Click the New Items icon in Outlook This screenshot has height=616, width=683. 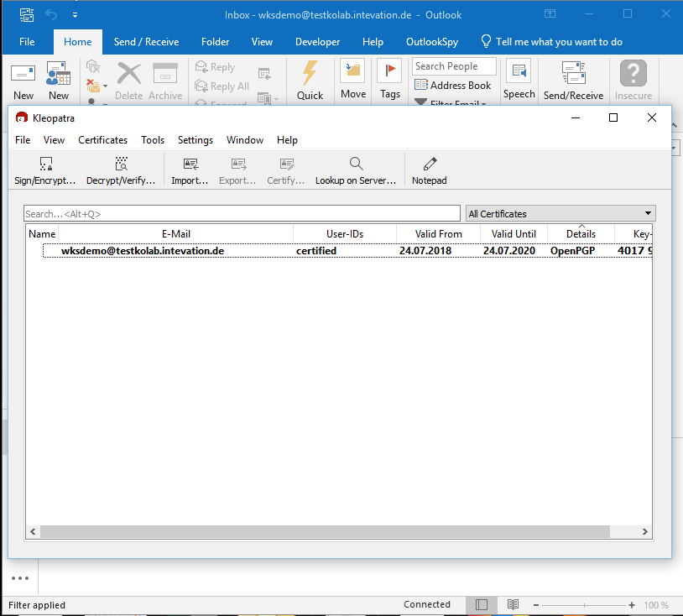coord(59,73)
